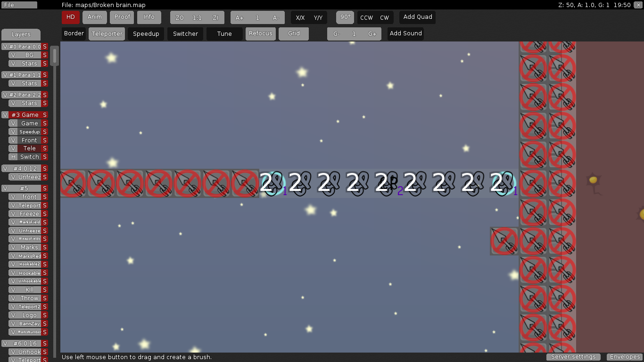Screen dimensions: 644x362
Task: Flip brush horizontally with X/X
Action: click(x=300, y=17)
